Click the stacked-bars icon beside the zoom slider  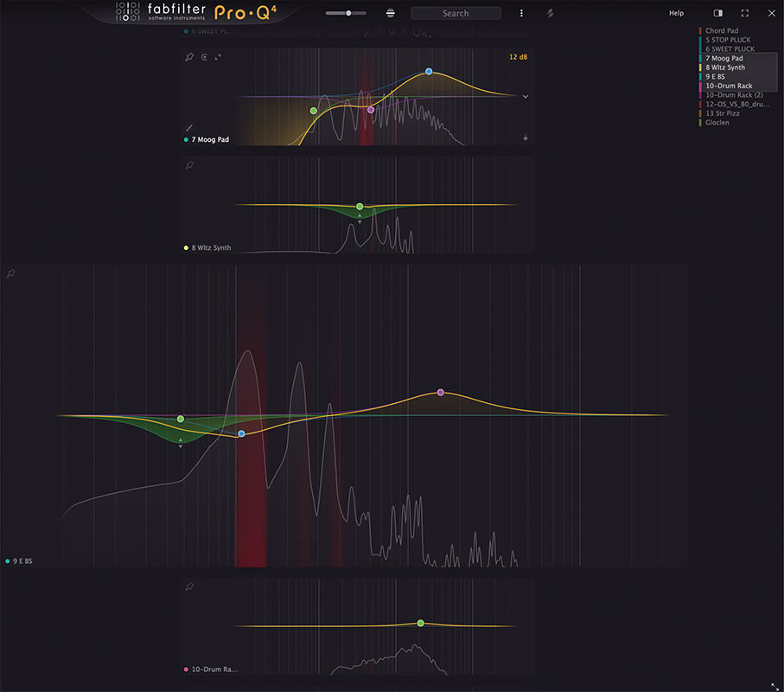[391, 14]
